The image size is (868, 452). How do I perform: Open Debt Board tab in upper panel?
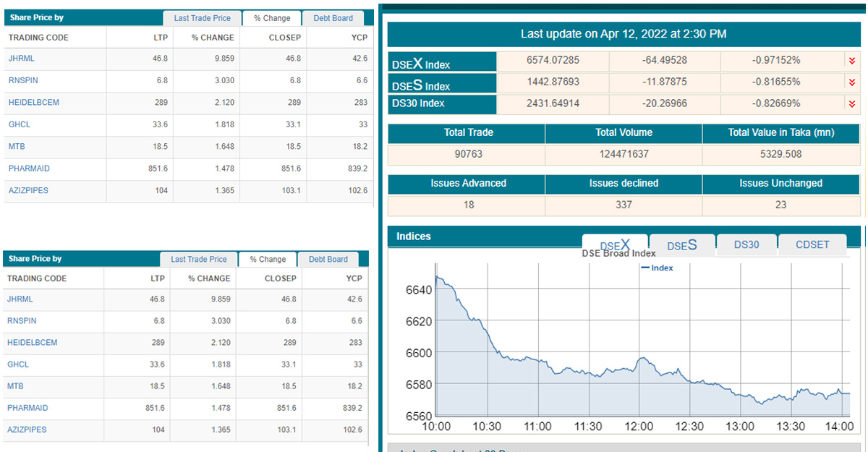pos(333,18)
